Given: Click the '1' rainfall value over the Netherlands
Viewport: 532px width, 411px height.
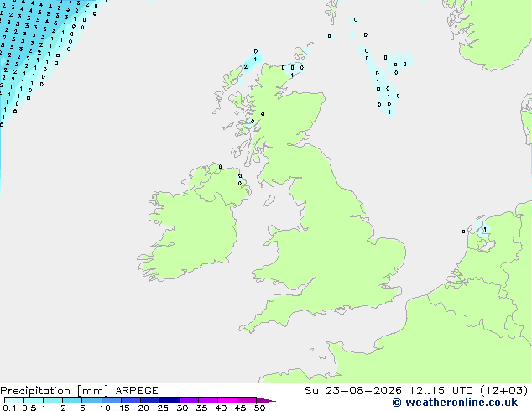Looking at the screenshot, I should [485, 230].
